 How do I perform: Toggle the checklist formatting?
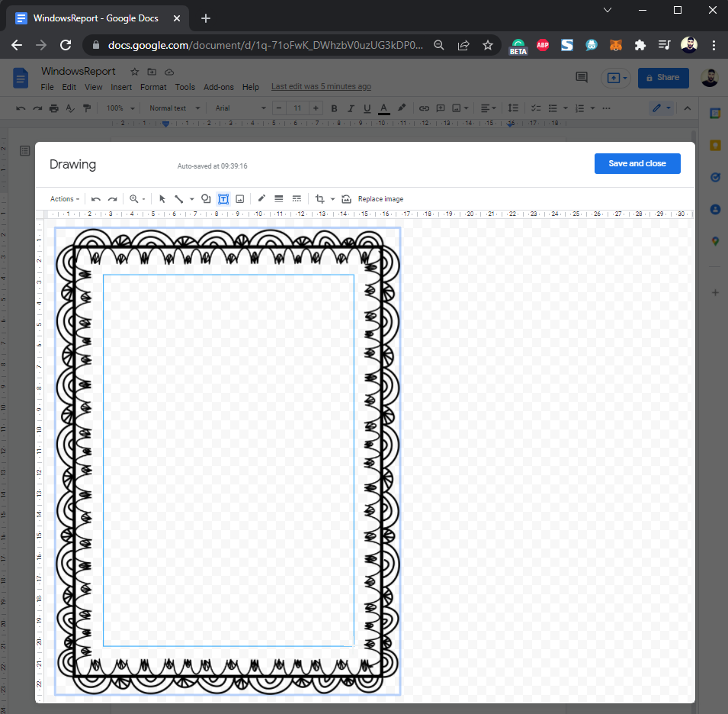(536, 108)
